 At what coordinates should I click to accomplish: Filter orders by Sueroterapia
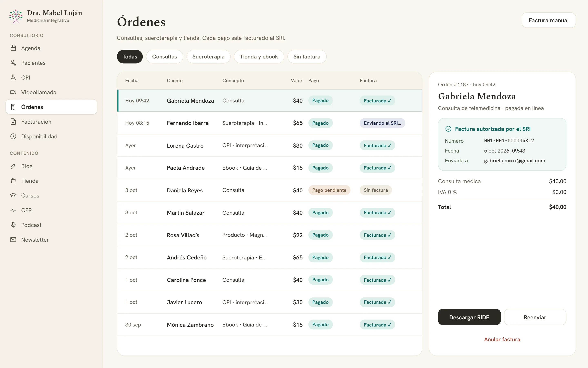[x=208, y=57]
